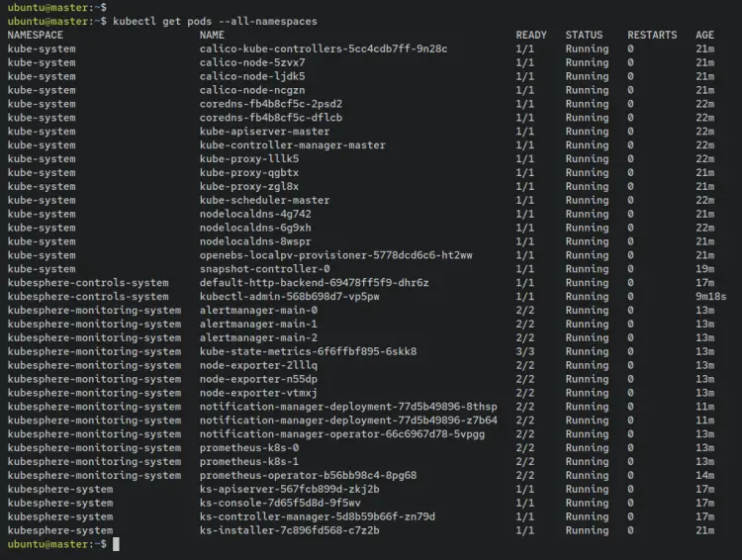Select the snapshot-controller-0 pod name
Image resolution: width=742 pixels, height=560 pixels.
point(264,268)
